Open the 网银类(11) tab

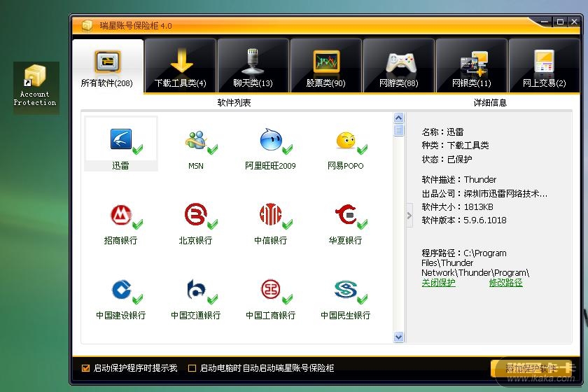click(471, 66)
